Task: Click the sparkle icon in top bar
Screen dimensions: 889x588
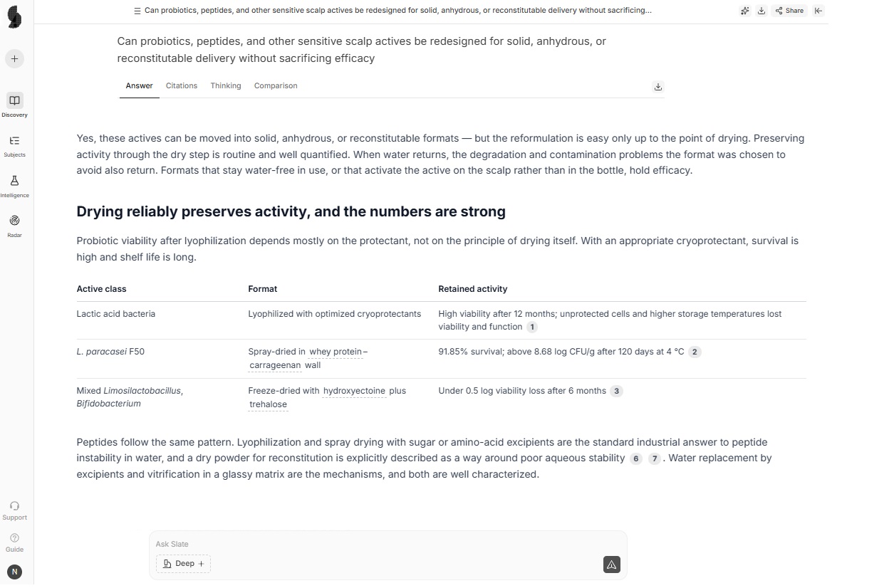Action: pos(744,11)
